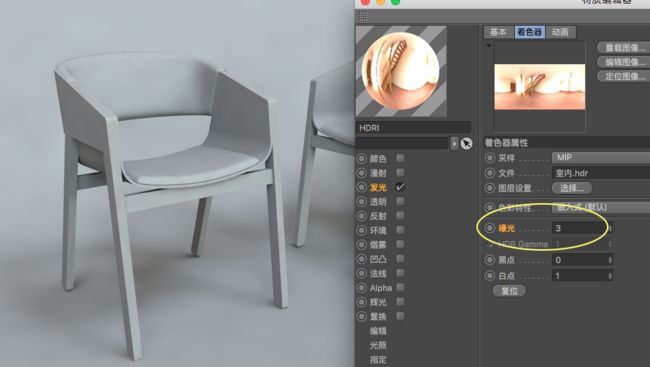
Task: Enable the 置换 channel checkbox
Action: (x=400, y=316)
